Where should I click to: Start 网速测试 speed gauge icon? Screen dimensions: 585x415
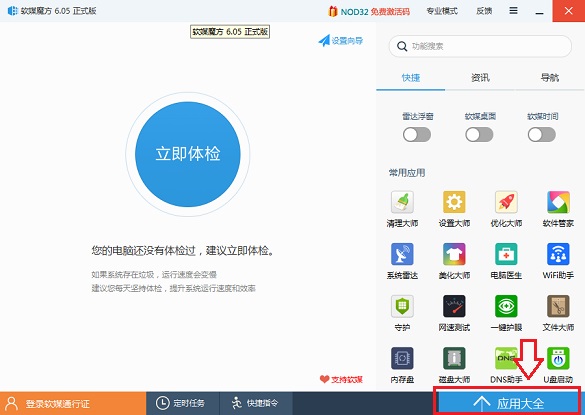454,306
